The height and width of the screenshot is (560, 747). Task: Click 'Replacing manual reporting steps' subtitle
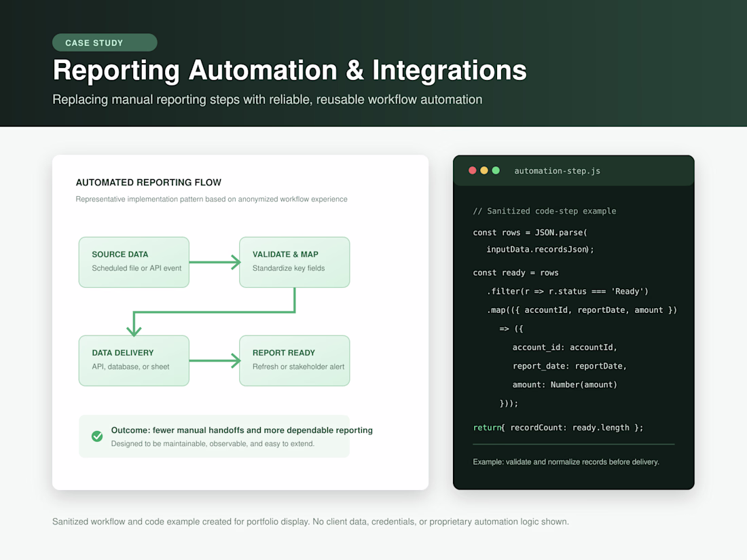[x=268, y=100]
